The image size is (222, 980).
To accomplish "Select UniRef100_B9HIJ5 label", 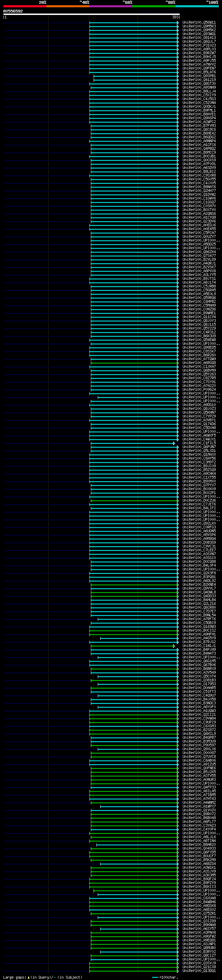I will tap(199, 57).
